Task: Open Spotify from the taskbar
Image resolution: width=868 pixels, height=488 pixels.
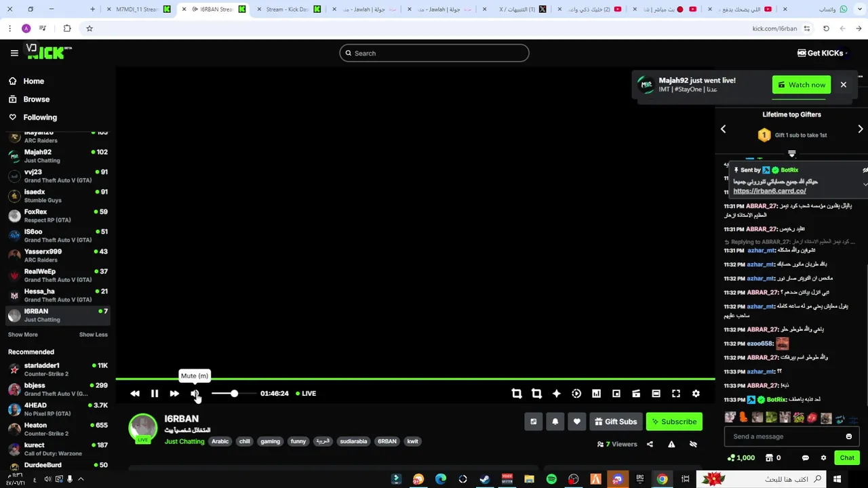Action: (551, 479)
